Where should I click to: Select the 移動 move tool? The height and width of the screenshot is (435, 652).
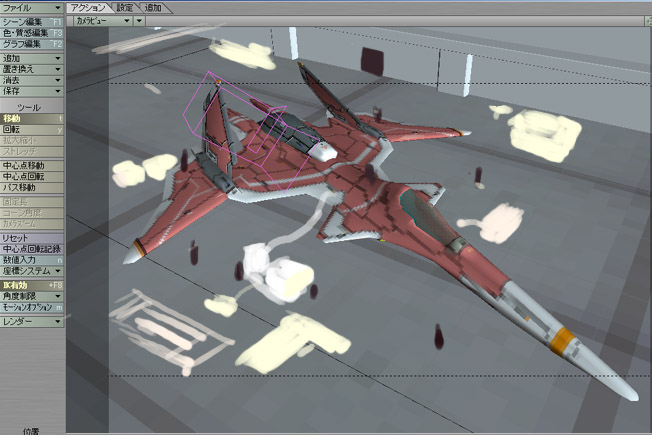pos(32,119)
